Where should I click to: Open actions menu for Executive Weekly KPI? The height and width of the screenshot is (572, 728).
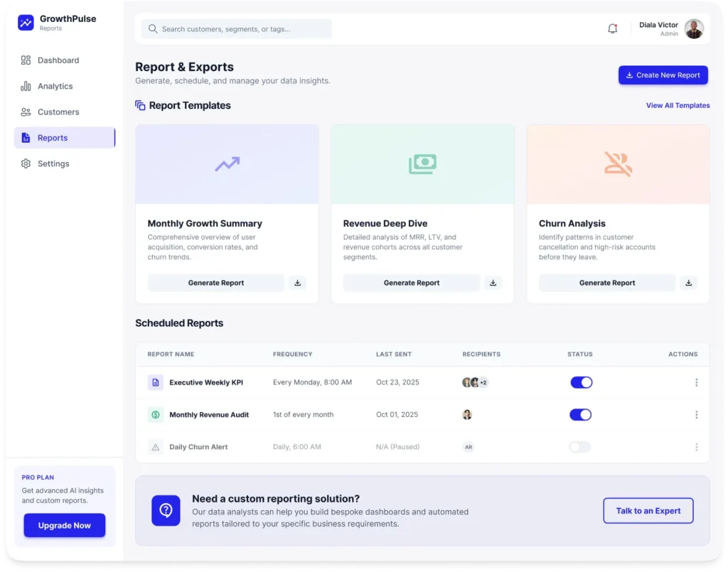(x=697, y=382)
